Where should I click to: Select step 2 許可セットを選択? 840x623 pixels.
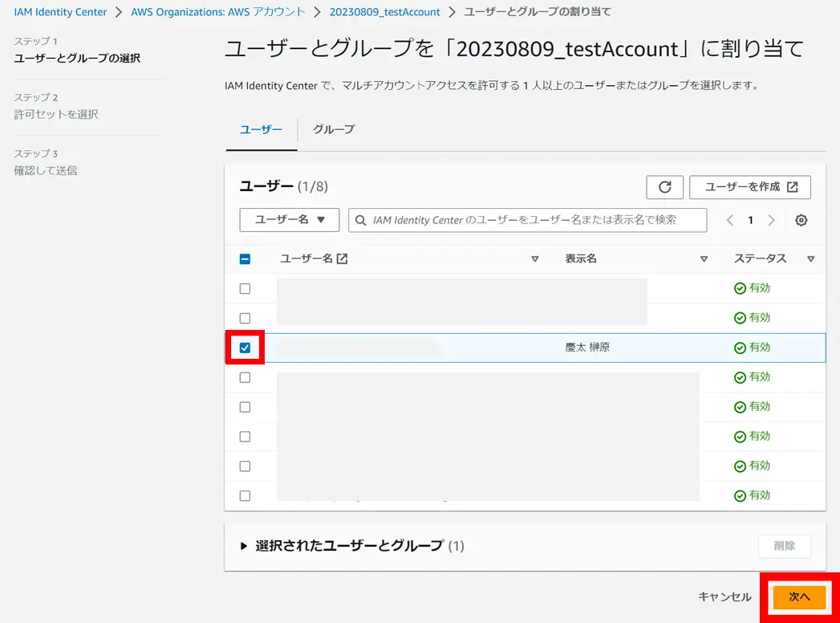point(56,114)
